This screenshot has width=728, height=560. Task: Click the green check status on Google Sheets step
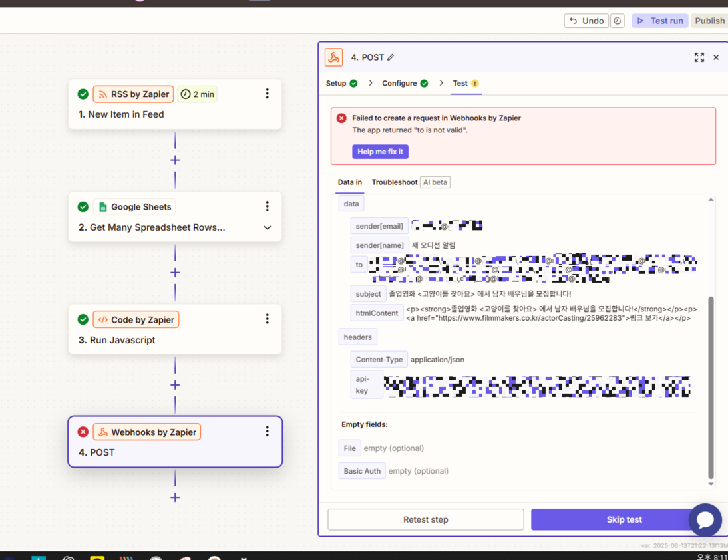(x=83, y=206)
